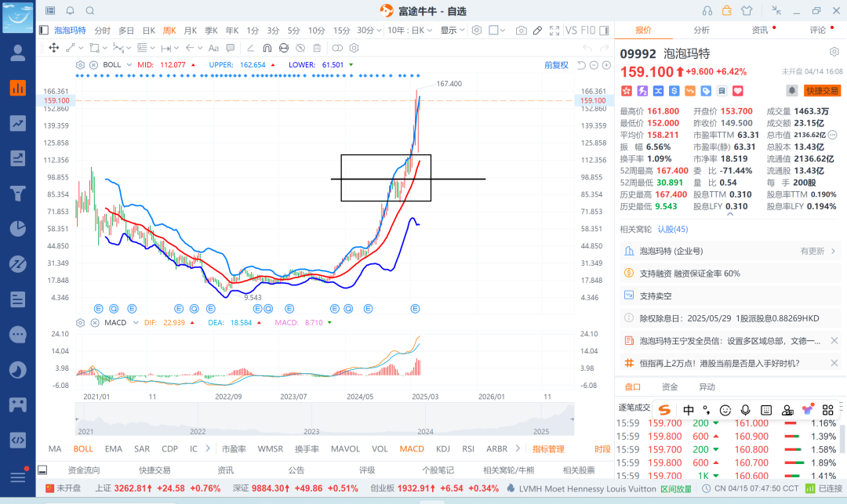The image size is (847, 504).
Task: Open the 认股(45) warrants link
Action: [x=673, y=230]
